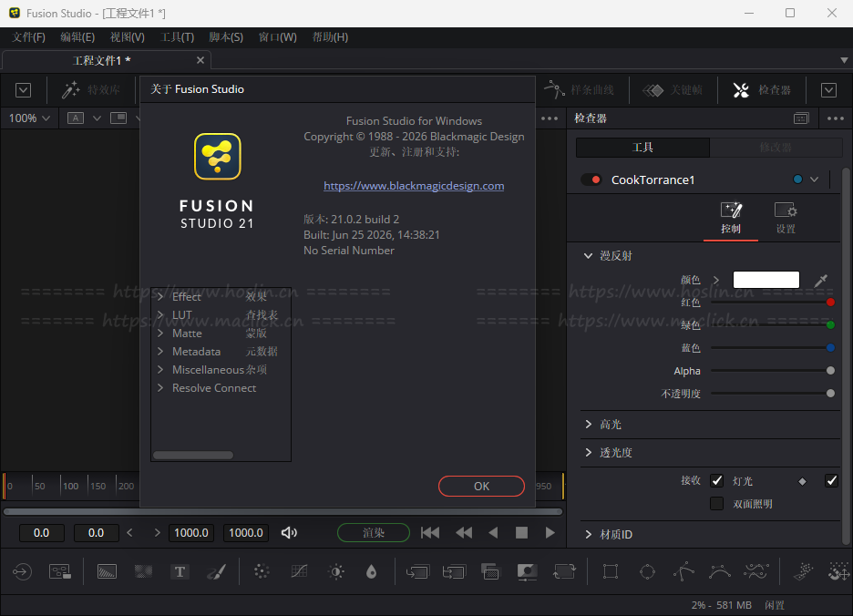853x616 pixels.
Task: Add a Saver node from the toolbar
Action: (60, 571)
